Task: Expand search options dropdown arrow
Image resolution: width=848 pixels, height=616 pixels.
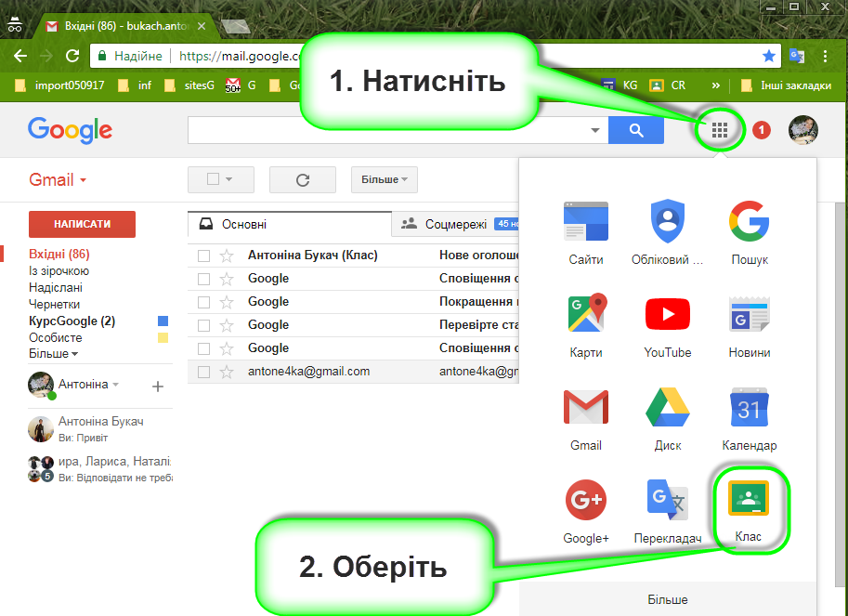Action: tap(594, 130)
